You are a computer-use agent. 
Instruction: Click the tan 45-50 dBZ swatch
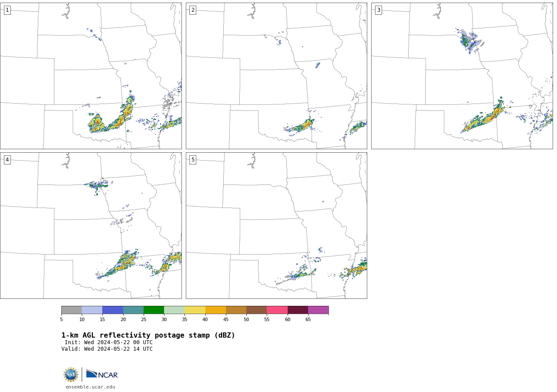pos(236,310)
